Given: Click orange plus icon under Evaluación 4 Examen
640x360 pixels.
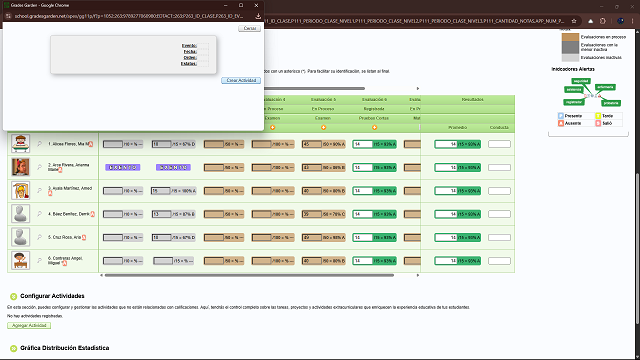Looking at the screenshot, I should point(273,127).
